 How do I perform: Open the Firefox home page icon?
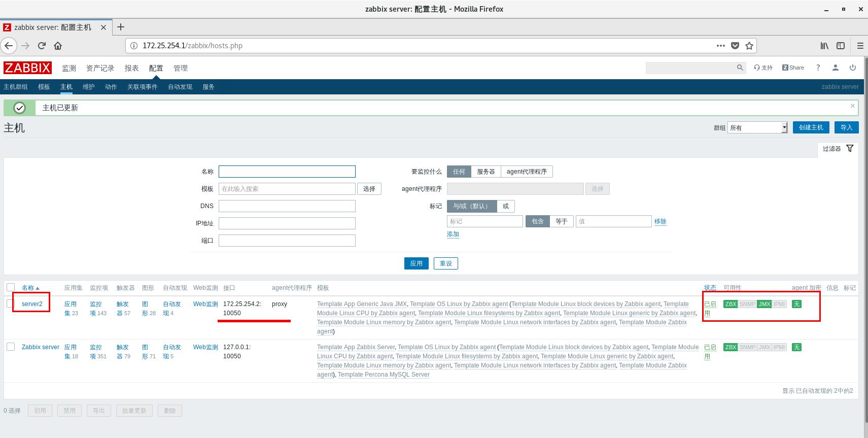(x=58, y=46)
